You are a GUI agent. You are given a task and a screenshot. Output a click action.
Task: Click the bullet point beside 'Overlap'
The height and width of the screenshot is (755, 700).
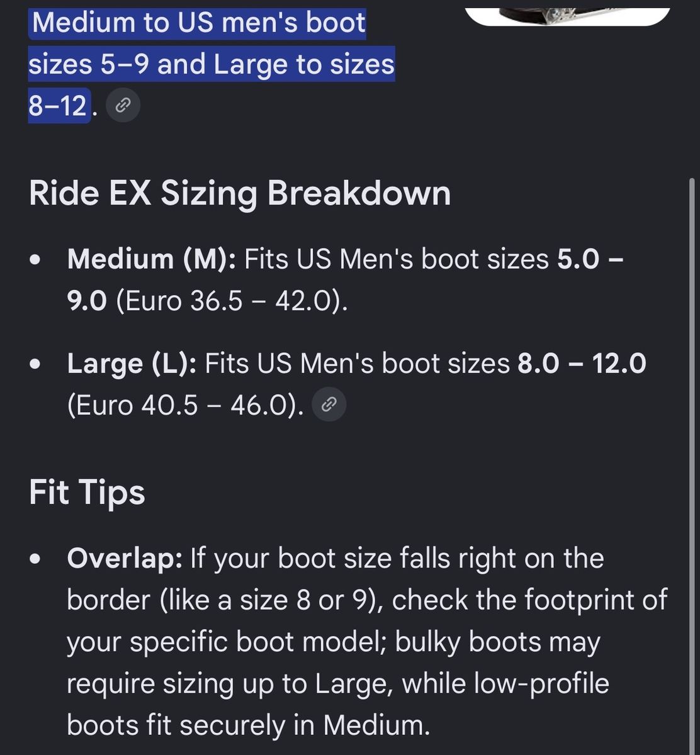tap(36, 559)
